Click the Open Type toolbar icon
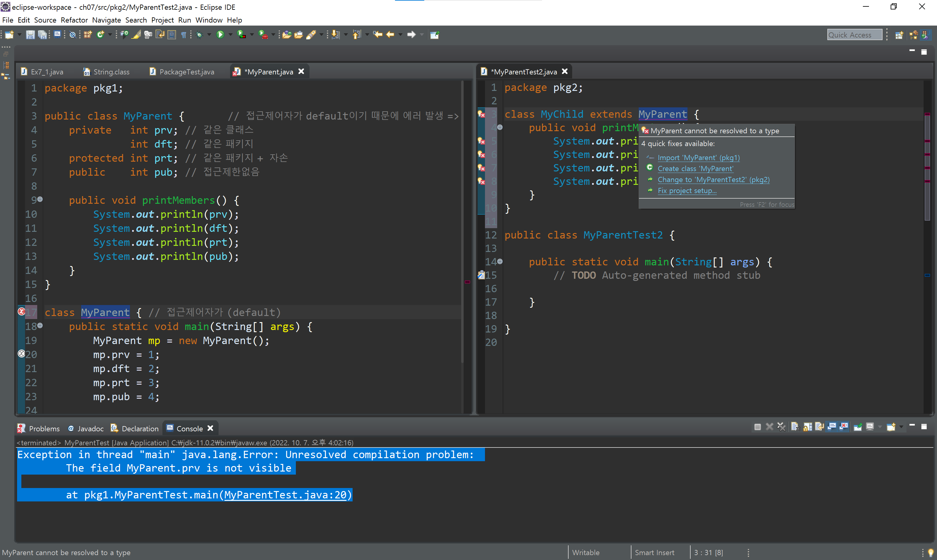This screenshot has height=560, width=937. pos(286,35)
